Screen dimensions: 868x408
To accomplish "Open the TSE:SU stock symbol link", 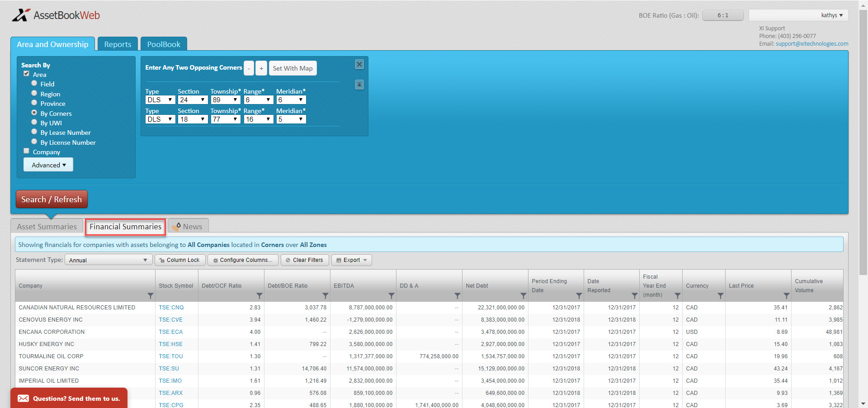I will pyautogui.click(x=169, y=369).
